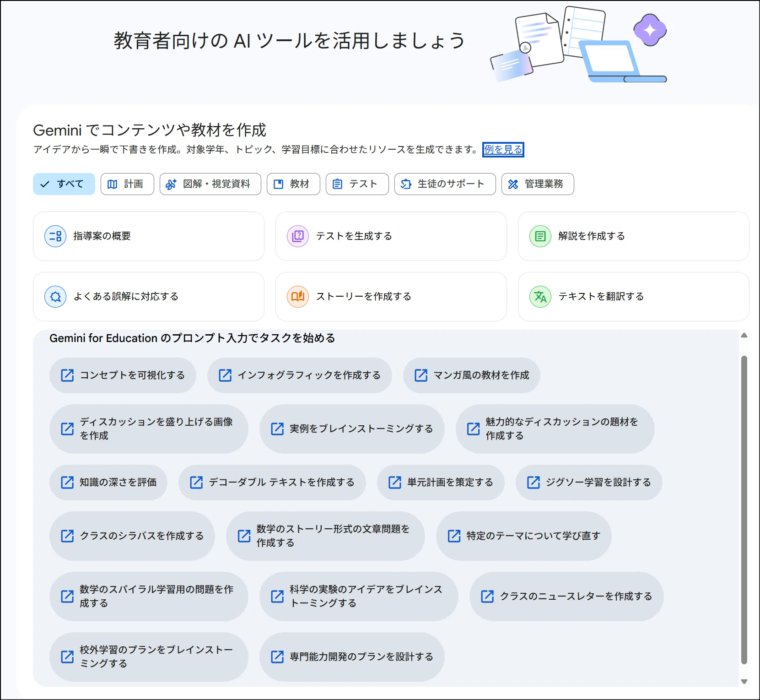760x700 pixels.
Task: Click the external-link icon on インフォグラフィックを作成する
Action: click(x=225, y=375)
